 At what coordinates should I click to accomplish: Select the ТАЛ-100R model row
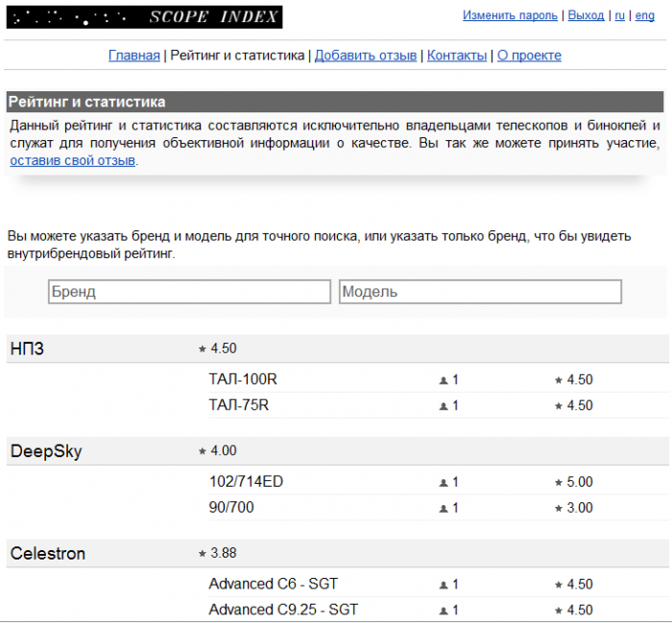tap(439, 379)
